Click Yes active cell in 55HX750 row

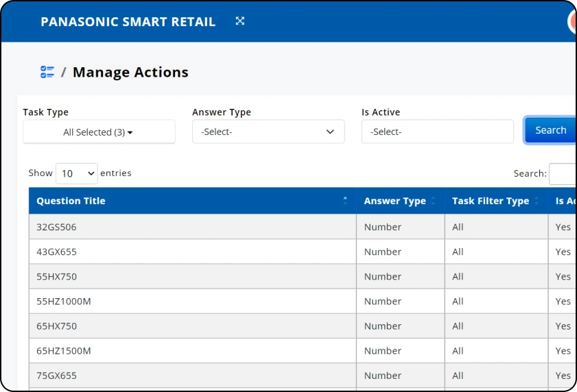coord(563,277)
